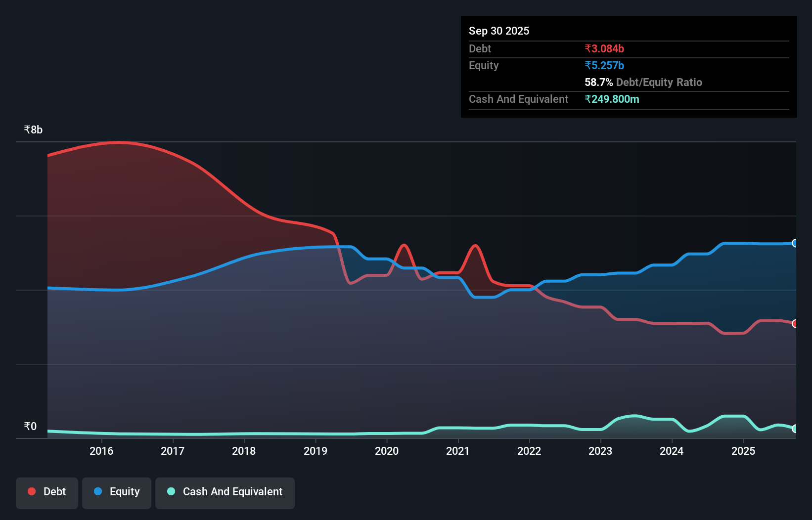Click the 58.7% Debt/Equity Ratio text
The height and width of the screenshot is (520, 812).
coord(598,83)
